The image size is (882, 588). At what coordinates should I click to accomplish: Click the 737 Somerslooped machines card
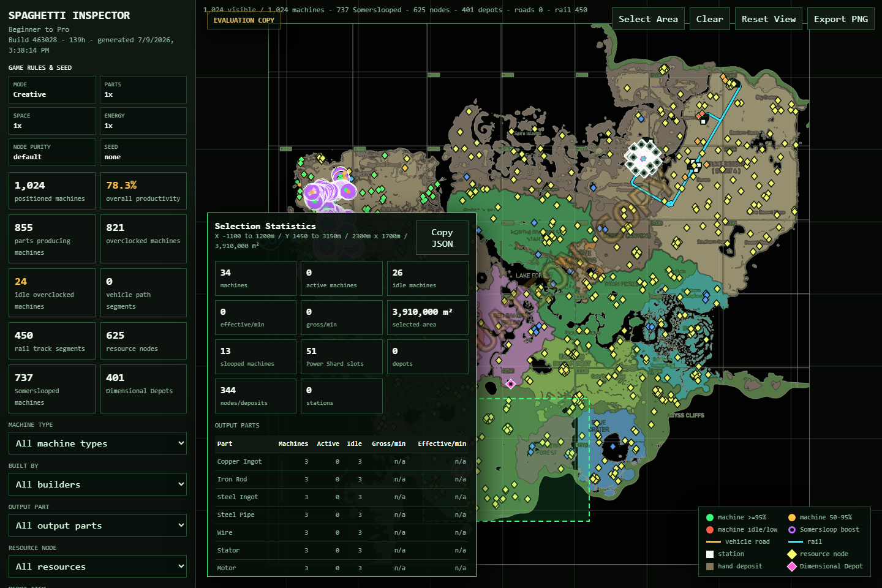[52, 389]
